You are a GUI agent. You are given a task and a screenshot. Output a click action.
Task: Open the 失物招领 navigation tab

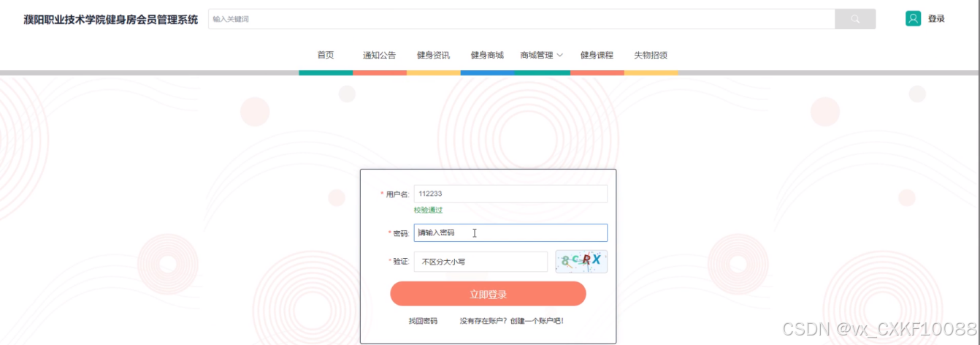pyautogui.click(x=651, y=55)
